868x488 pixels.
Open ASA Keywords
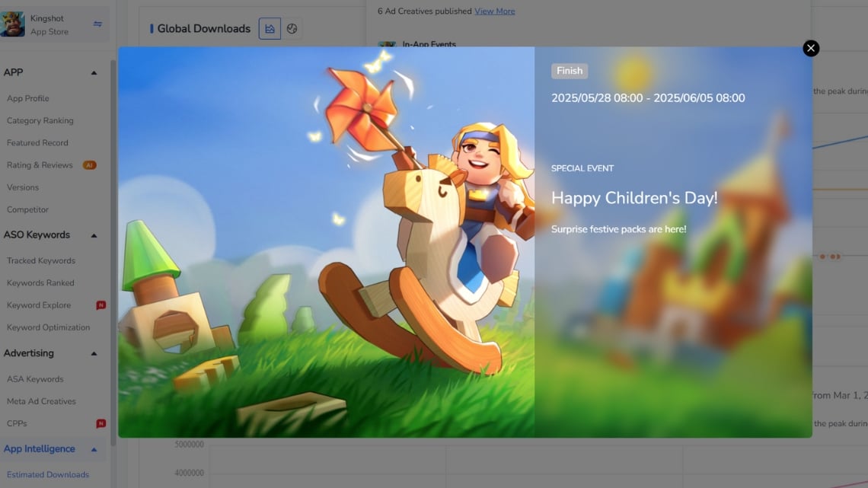click(x=35, y=379)
